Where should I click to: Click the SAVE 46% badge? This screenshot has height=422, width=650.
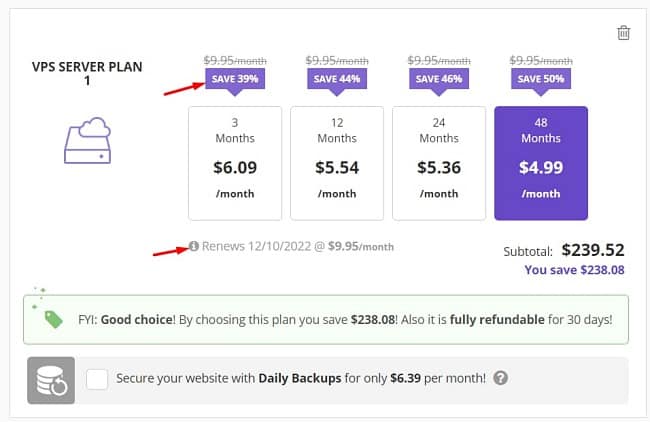pyautogui.click(x=439, y=79)
